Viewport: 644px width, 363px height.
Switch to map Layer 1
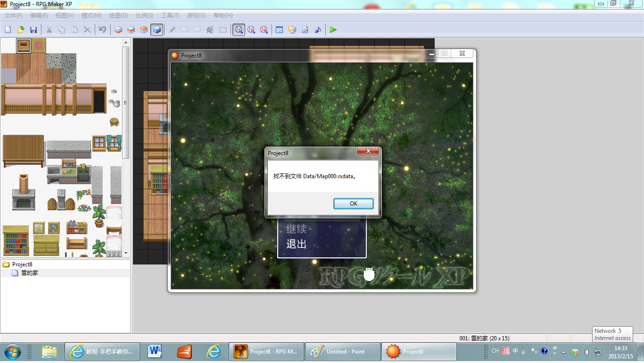pos(118,30)
